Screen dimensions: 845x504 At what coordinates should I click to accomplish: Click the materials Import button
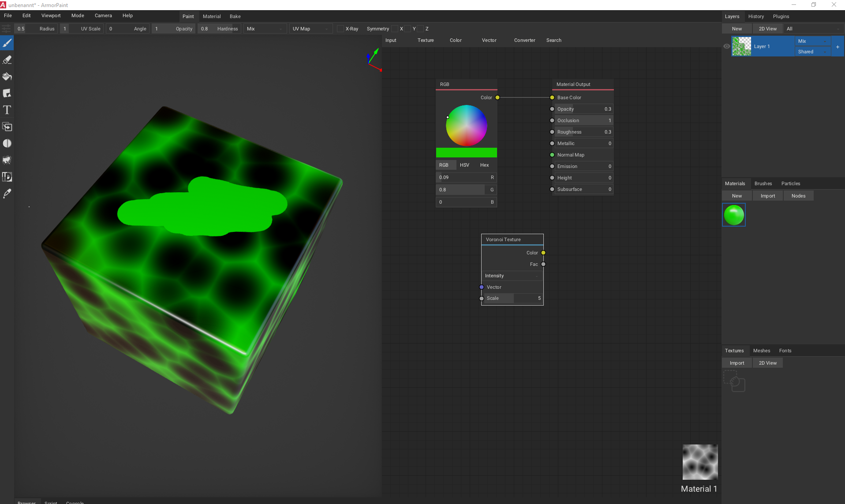[x=768, y=196]
